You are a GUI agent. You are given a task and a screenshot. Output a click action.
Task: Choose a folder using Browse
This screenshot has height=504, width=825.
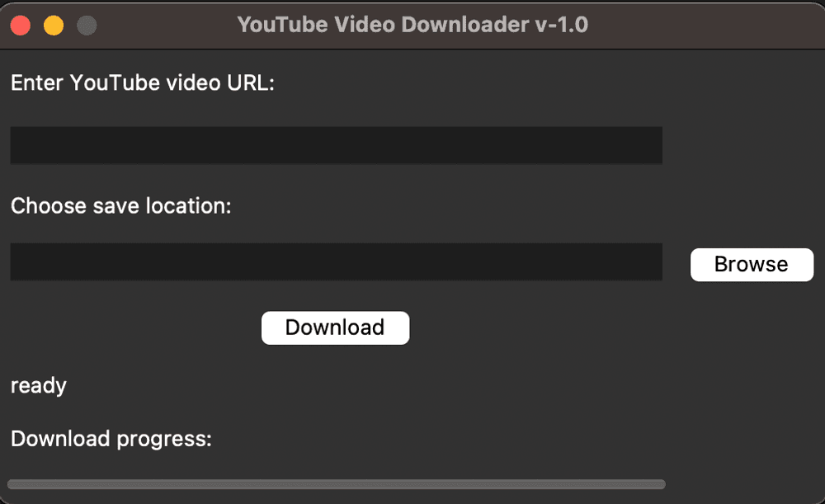pos(752,265)
